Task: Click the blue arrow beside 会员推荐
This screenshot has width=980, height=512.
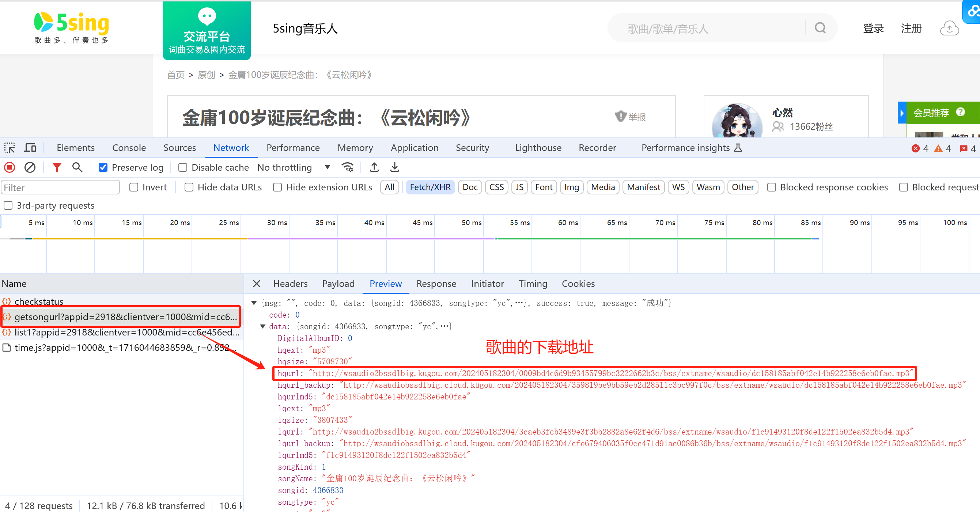Action: coord(902,113)
